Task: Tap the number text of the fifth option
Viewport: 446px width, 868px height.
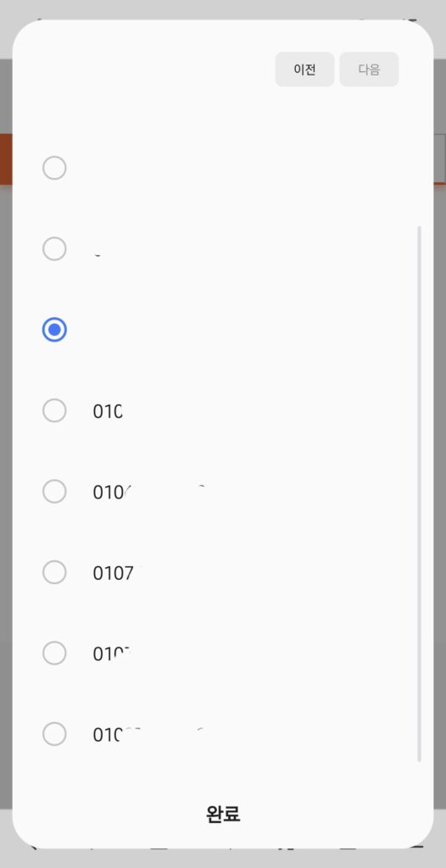Action: (111, 492)
